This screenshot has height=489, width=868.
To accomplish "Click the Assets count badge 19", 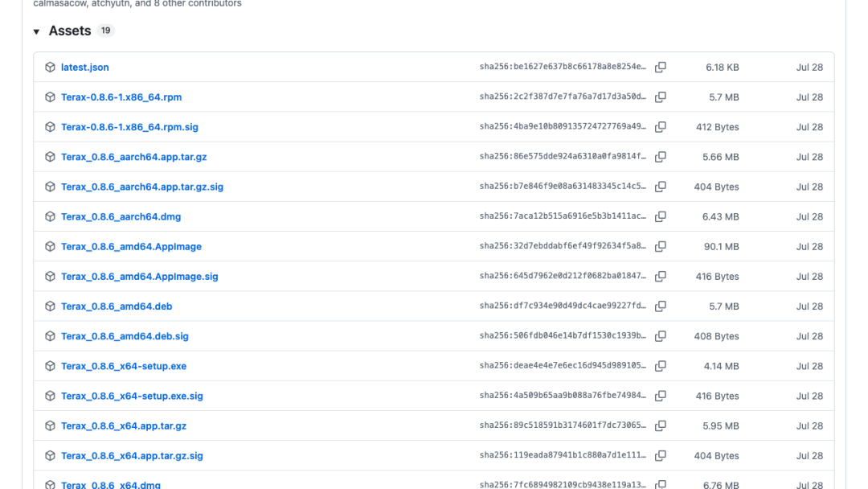I will point(105,31).
